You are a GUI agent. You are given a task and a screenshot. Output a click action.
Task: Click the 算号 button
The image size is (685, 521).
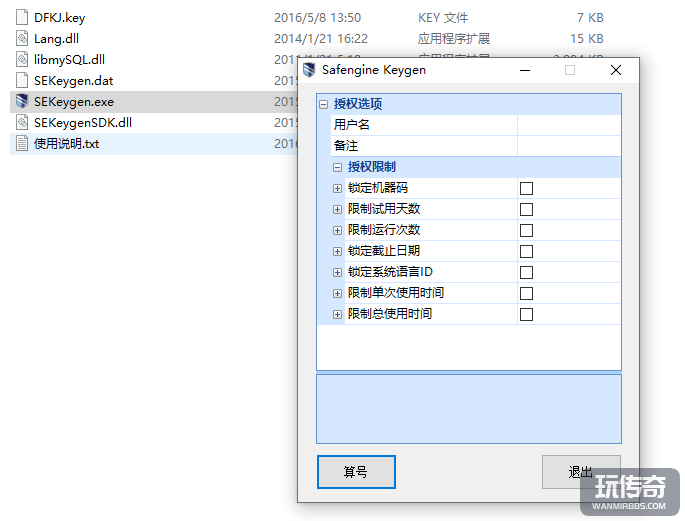pos(356,472)
